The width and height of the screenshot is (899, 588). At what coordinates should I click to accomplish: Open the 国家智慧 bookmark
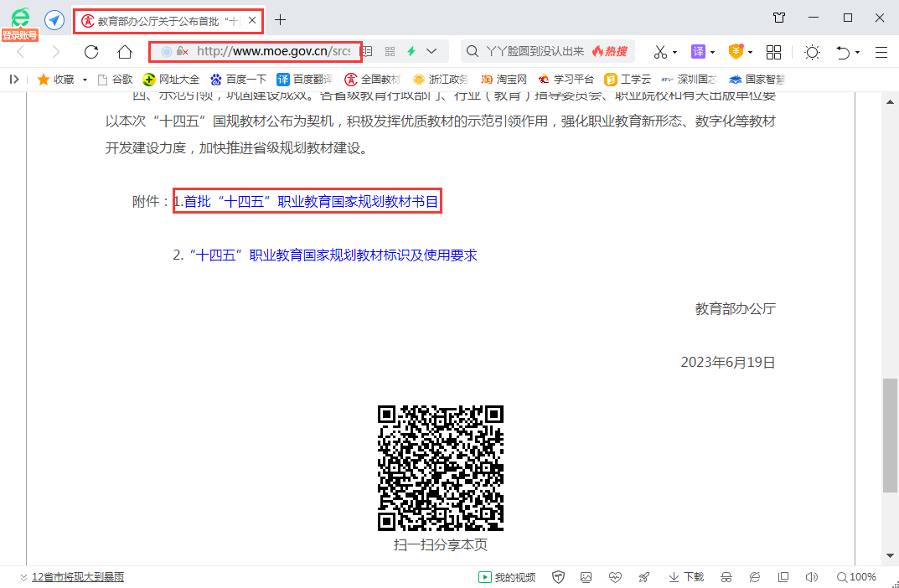(x=757, y=80)
